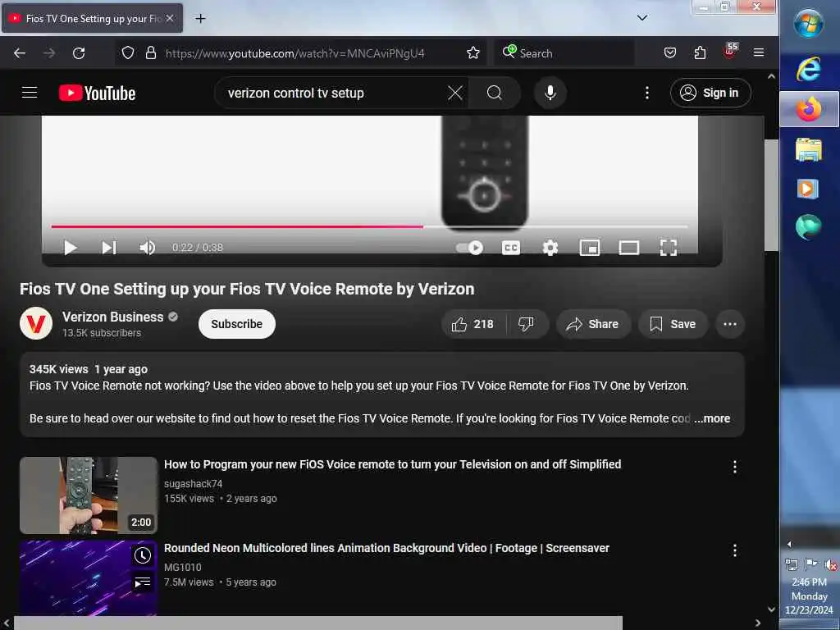840x630 pixels.
Task: Dislike this video
Action: [526, 324]
